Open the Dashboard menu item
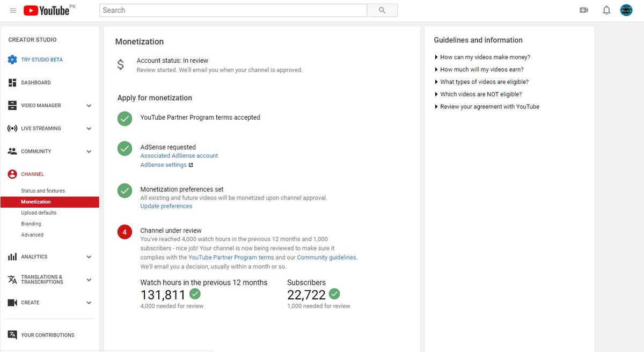 tap(36, 83)
